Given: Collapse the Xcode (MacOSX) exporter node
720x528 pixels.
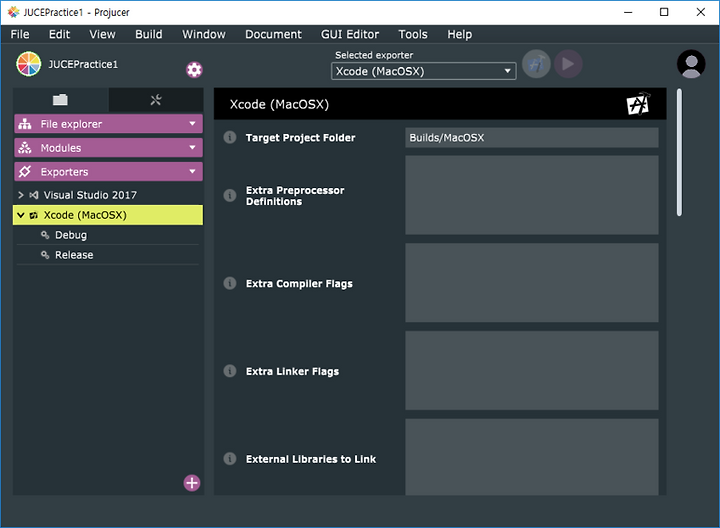Looking at the screenshot, I should pos(21,215).
